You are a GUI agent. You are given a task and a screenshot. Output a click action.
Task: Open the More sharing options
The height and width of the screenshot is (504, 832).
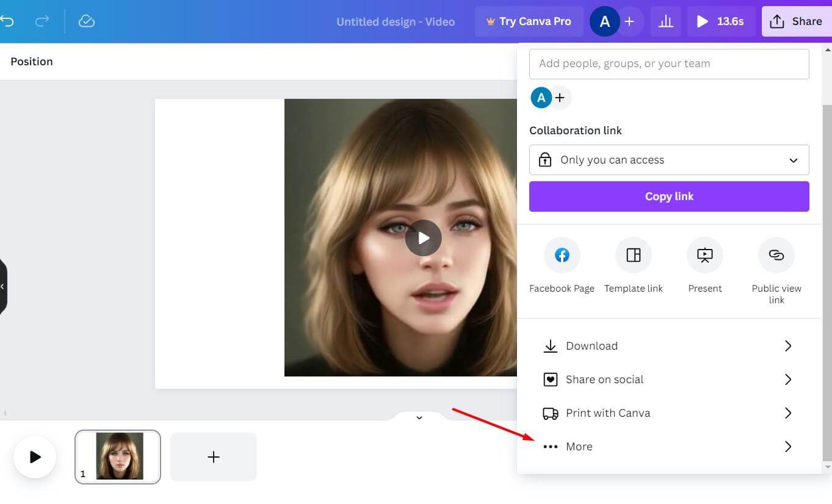669,447
